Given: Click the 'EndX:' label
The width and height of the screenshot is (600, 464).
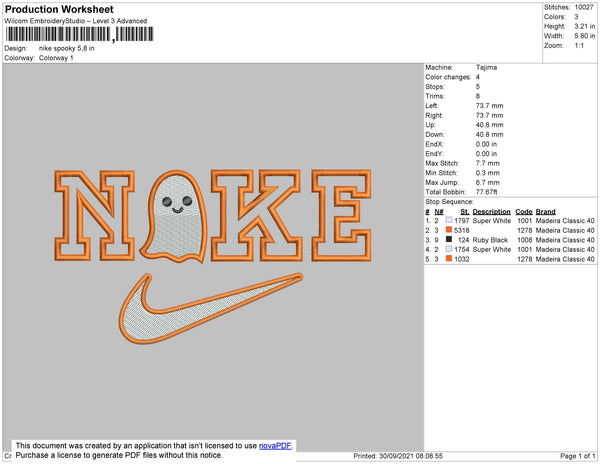Looking at the screenshot, I should (x=434, y=144).
